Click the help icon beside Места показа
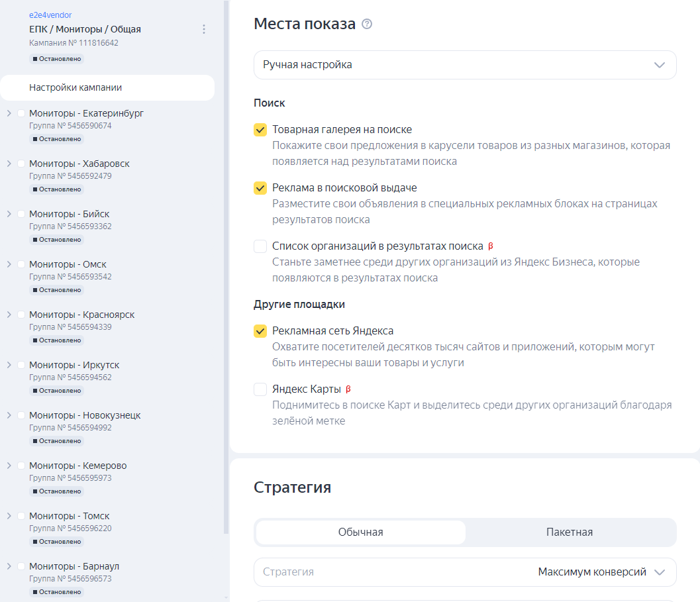700x602 pixels. tap(367, 25)
